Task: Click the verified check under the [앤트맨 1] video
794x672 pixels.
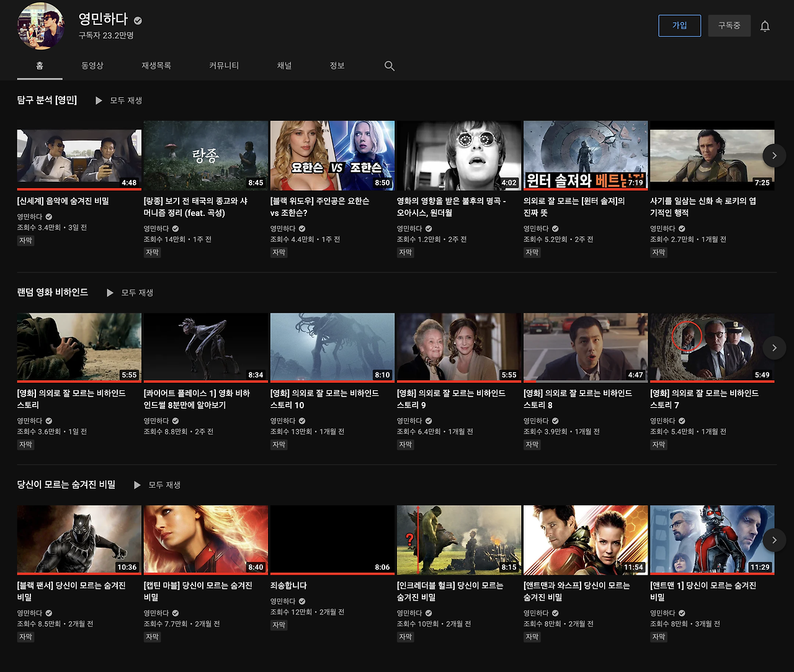Action: tap(682, 613)
